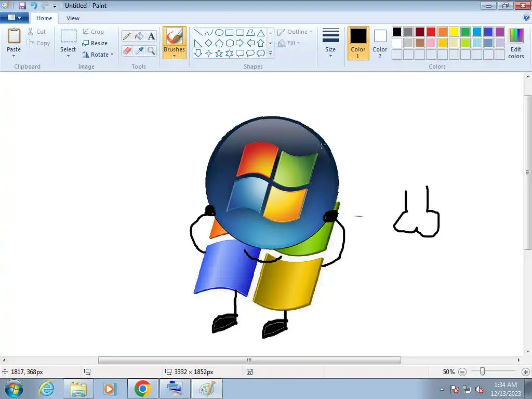Choose the Cloud callout shape

(x=261, y=54)
